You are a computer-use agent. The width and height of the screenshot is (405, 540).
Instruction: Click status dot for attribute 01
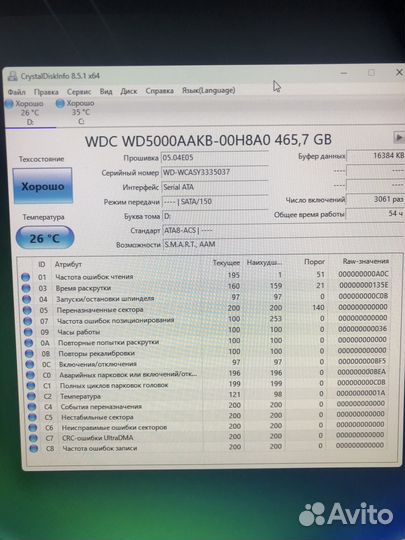25,277
